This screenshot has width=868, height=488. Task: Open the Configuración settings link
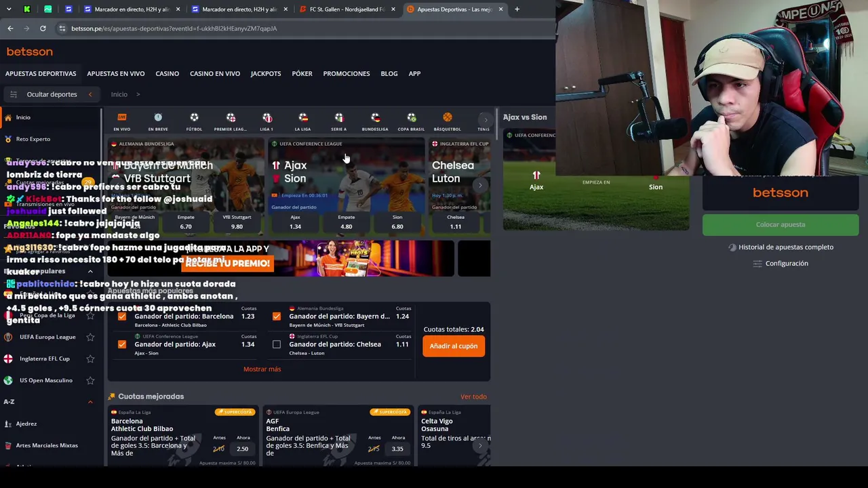781,264
